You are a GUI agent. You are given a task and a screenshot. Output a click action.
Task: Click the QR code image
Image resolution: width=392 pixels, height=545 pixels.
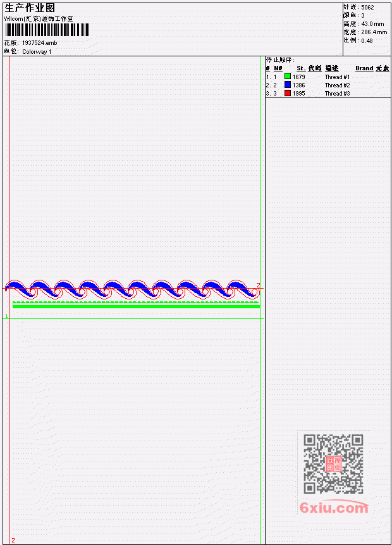tap(333, 464)
